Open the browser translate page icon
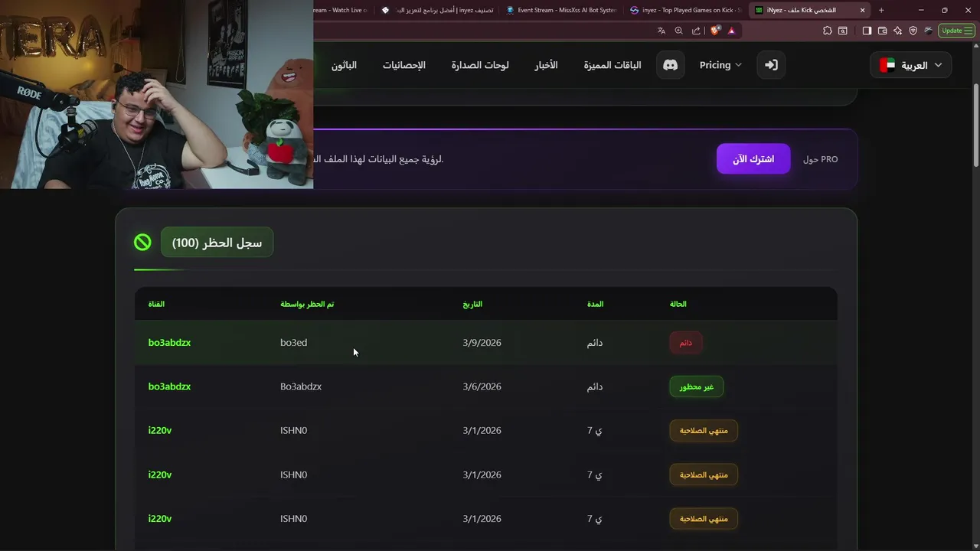Image resolution: width=980 pixels, height=551 pixels. (x=661, y=31)
